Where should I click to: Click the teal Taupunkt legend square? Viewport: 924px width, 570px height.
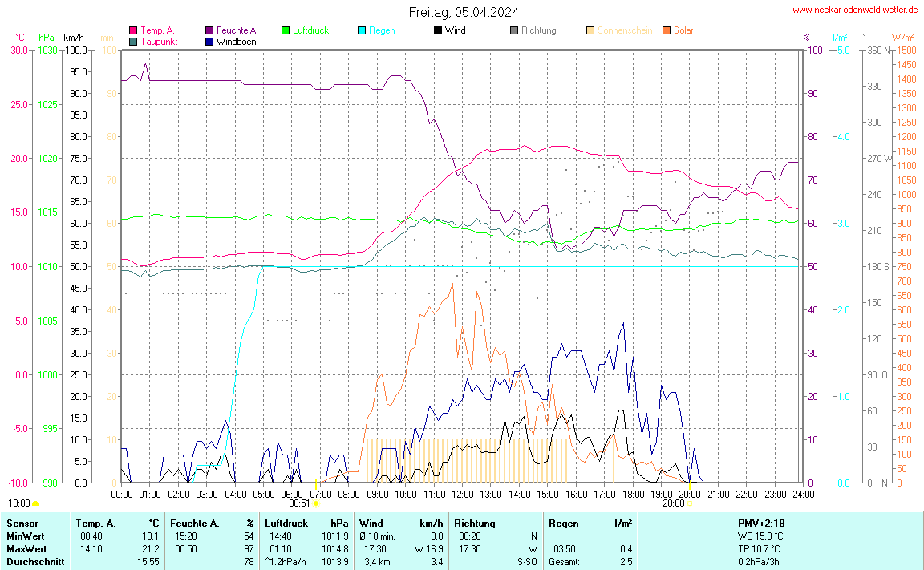click(133, 41)
